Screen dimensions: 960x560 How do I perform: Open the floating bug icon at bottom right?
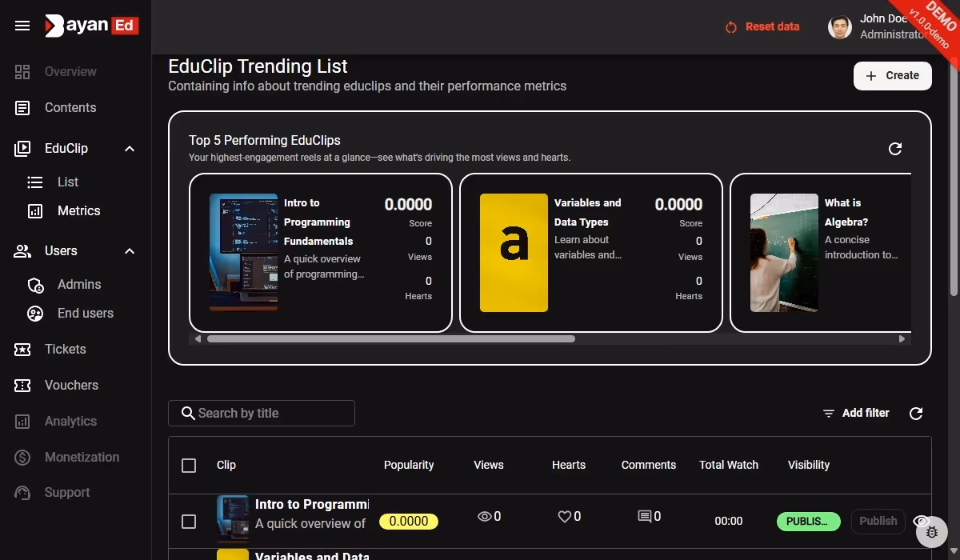[931, 531]
